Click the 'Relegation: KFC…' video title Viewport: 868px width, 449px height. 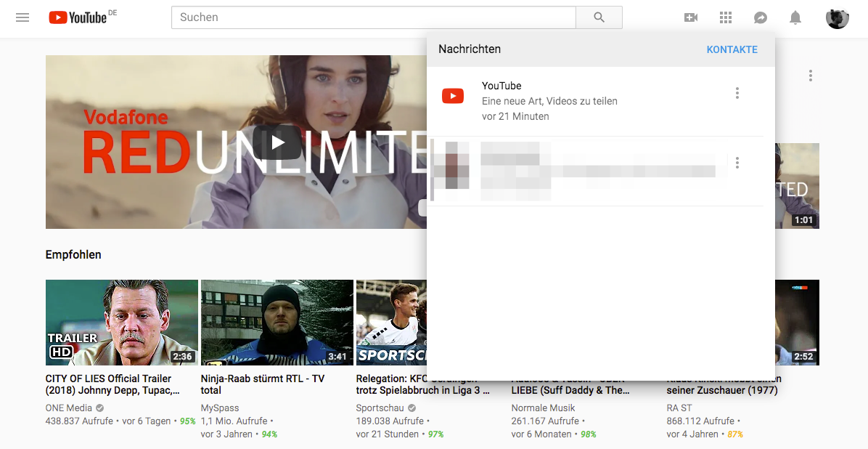[x=422, y=384]
